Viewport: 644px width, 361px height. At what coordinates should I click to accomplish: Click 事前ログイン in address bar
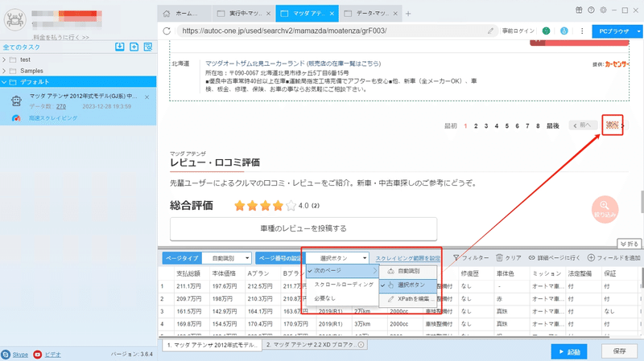[518, 31]
